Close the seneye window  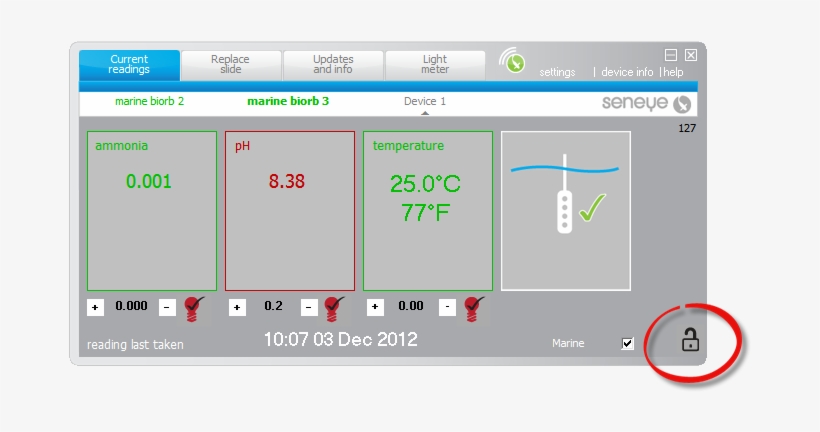(x=691, y=55)
